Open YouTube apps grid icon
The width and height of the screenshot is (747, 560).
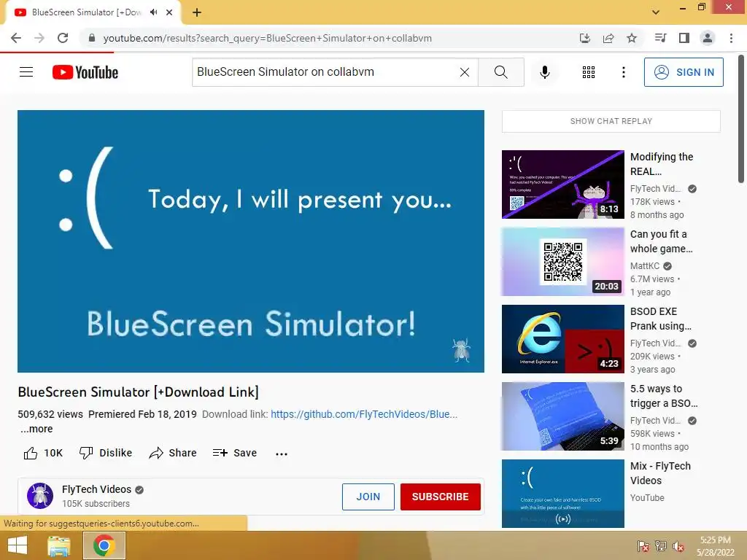[x=589, y=72]
